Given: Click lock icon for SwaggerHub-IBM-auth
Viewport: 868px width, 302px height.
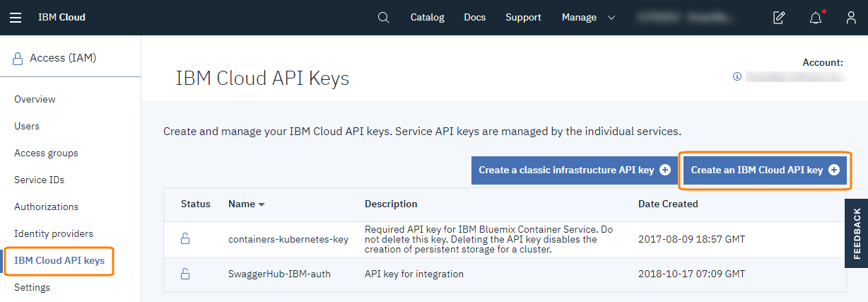Looking at the screenshot, I should point(185,274).
